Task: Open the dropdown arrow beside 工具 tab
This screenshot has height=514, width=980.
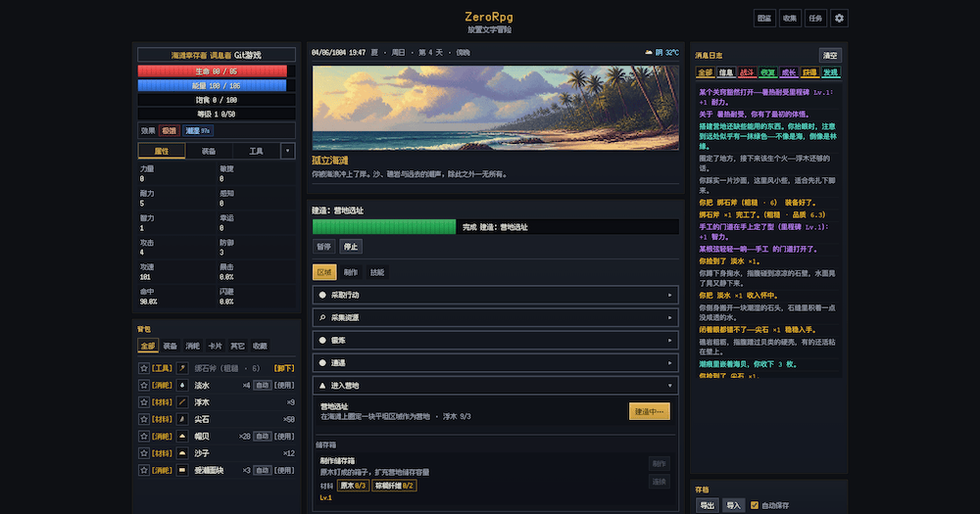Action: pyautogui.click(x=287, y=151)
